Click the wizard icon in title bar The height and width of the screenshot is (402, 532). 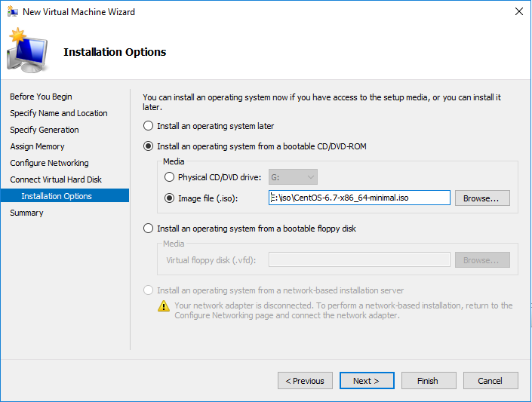point(13,12)
